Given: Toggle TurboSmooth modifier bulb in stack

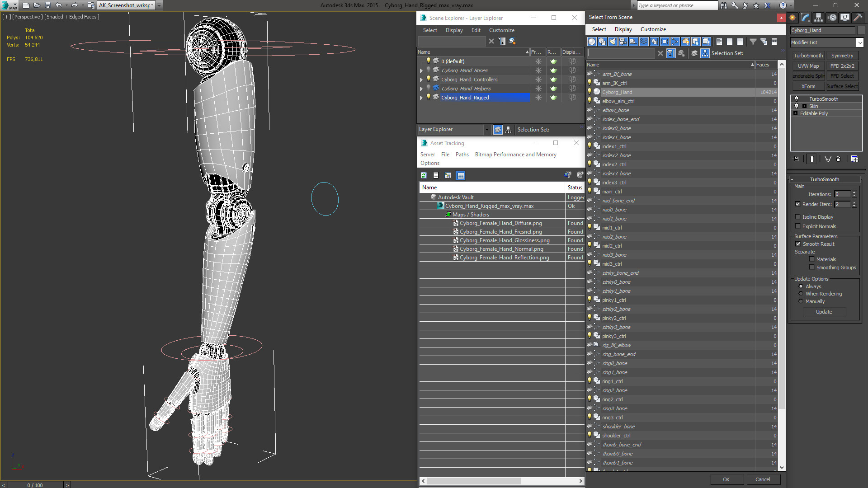Looking at the screenshot, I should (797, 99).
